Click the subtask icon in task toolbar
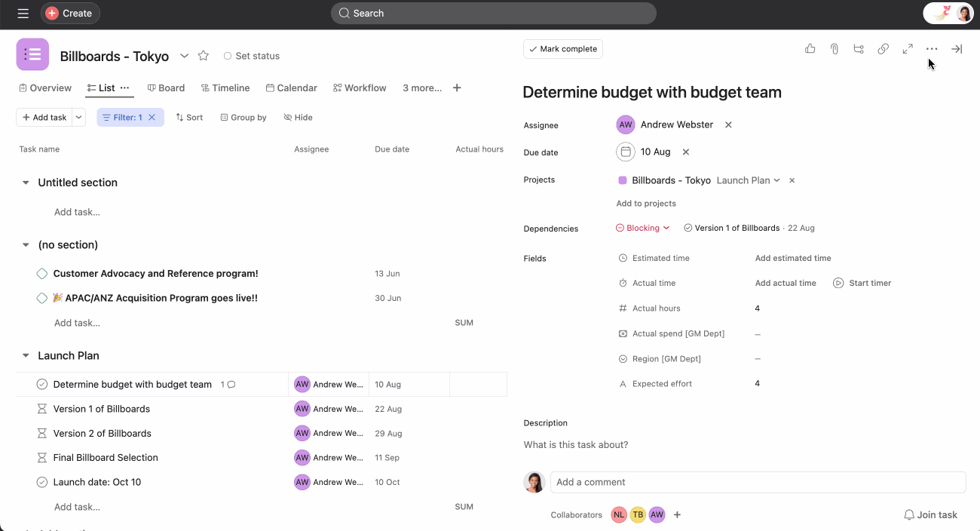Screen dimensions: 980x531 pos(859,49)
